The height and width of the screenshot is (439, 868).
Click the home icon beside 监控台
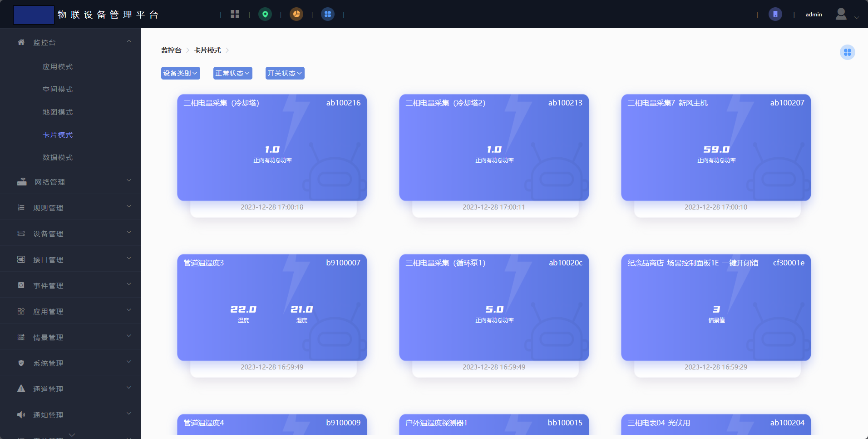pos(21,42)
